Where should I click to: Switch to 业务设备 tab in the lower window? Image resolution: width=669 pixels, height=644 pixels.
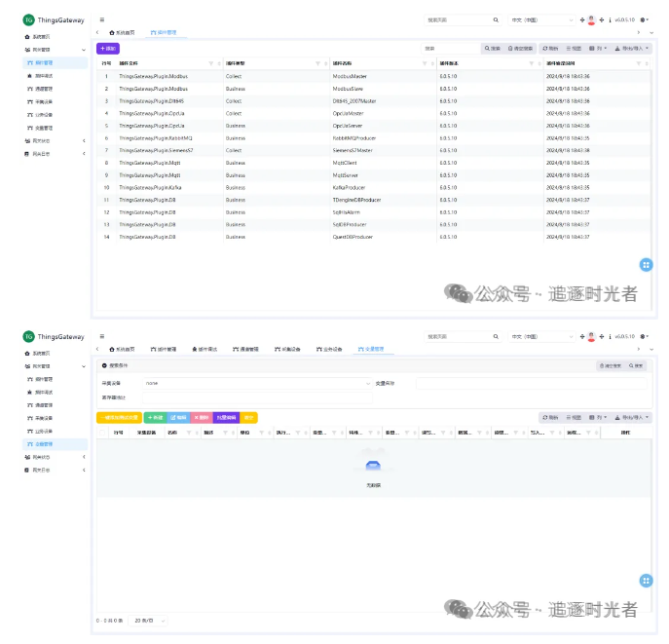pos(329,350)
